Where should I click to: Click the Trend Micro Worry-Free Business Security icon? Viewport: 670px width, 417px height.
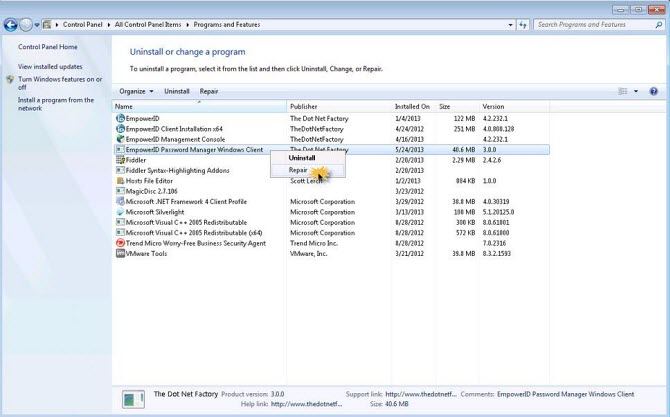pos(120,243)
